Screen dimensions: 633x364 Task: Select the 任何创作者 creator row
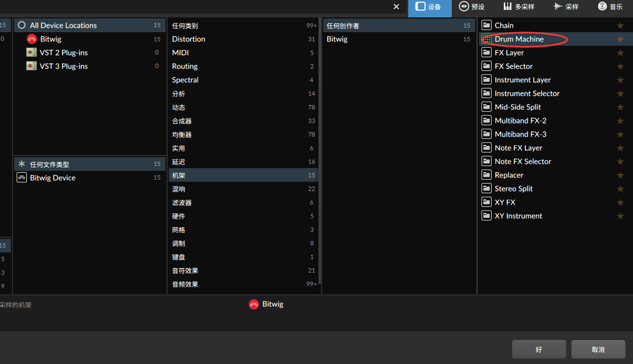pyautogui.click(x=399, y=26)
